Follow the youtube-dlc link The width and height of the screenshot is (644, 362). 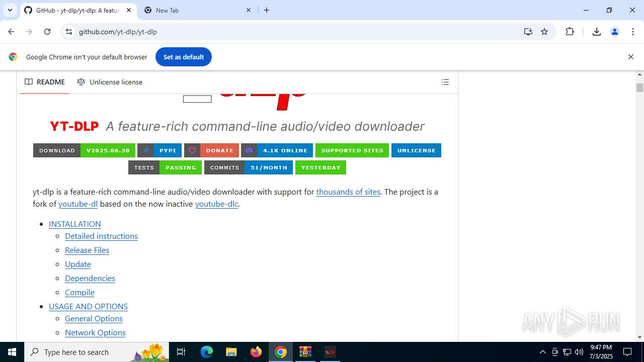(x=216, y=204)
